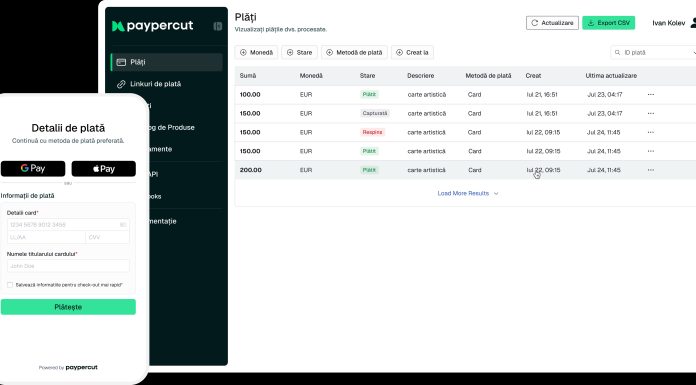Screen dimensions: 696x385
Task: Click the card brand icon in card number field
Action: [123, 225]
